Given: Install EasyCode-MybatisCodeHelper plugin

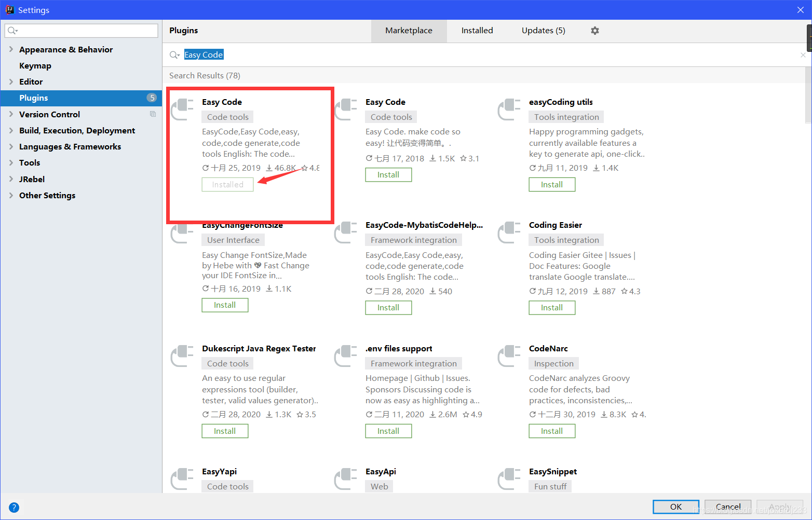Looking at the screenshot, I should [388, 308].
